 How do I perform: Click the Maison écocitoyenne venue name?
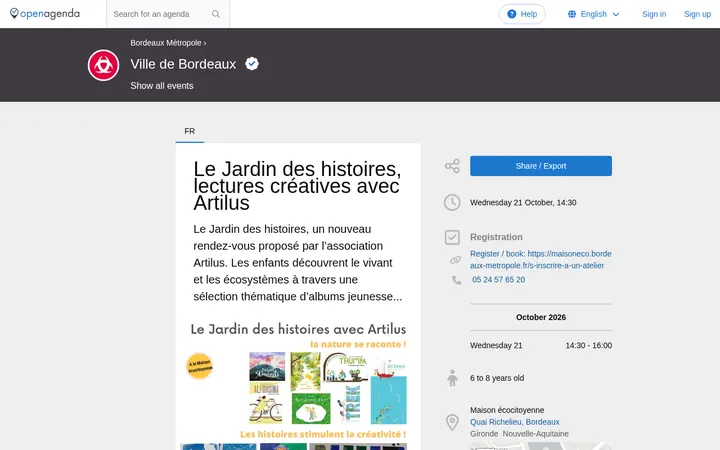pyautogui.click(x=507, y=410)
